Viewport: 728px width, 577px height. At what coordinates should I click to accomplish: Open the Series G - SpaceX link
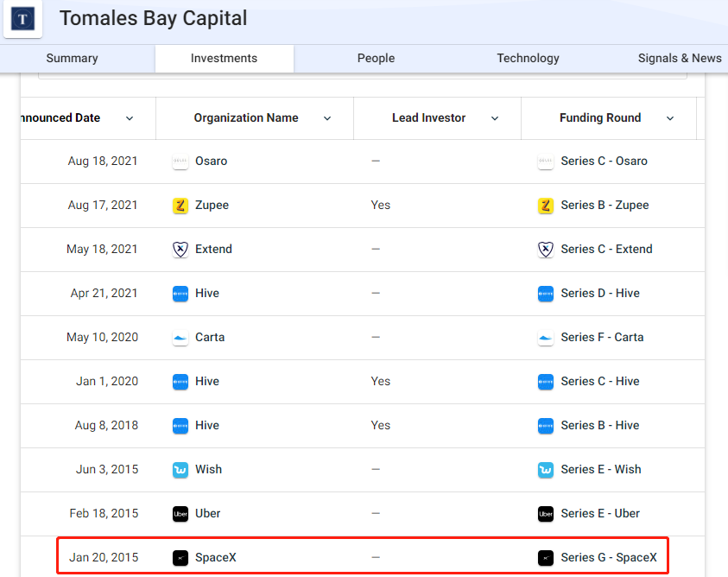click(608, 558)
